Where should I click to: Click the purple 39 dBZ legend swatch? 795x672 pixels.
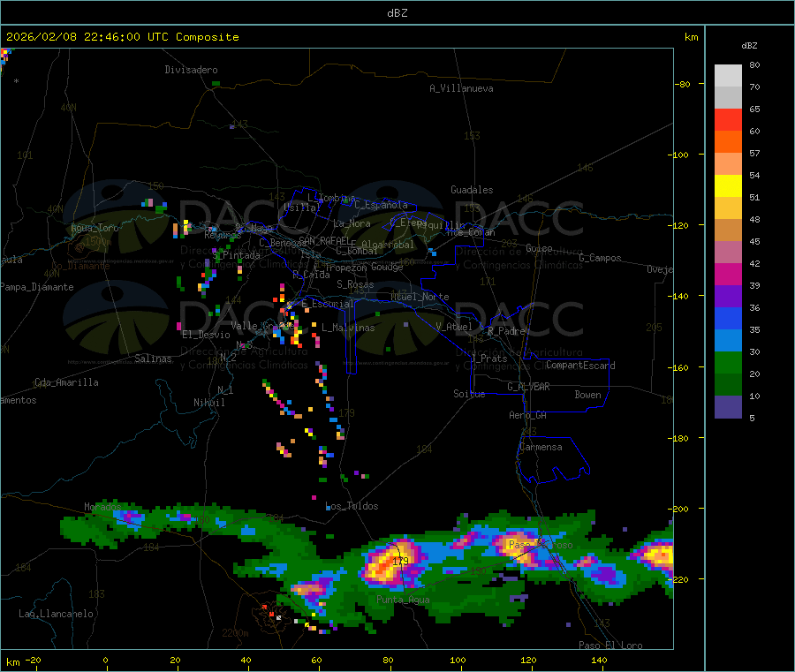tap(728, 297)
